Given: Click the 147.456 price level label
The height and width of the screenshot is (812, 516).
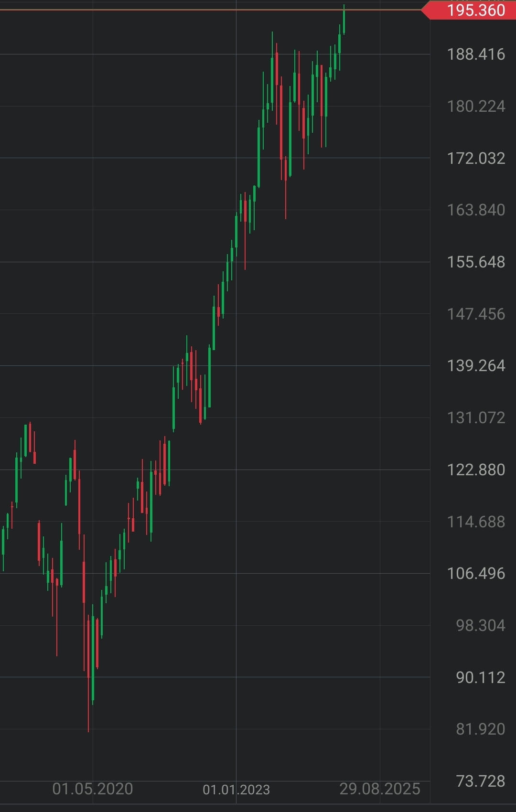Looking at the screenshot, I should point(476,314).
